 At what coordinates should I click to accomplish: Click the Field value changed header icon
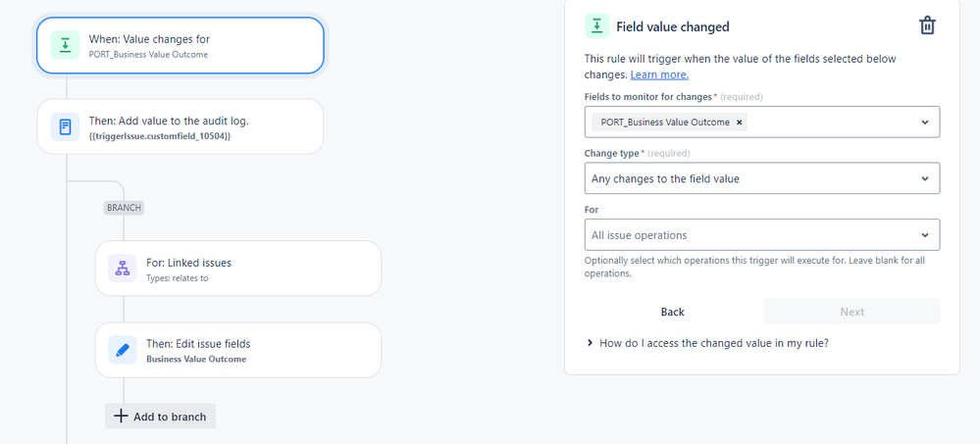596,26
